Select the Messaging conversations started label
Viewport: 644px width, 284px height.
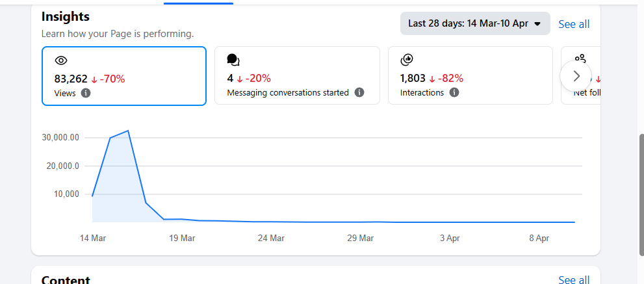[288, 93]
